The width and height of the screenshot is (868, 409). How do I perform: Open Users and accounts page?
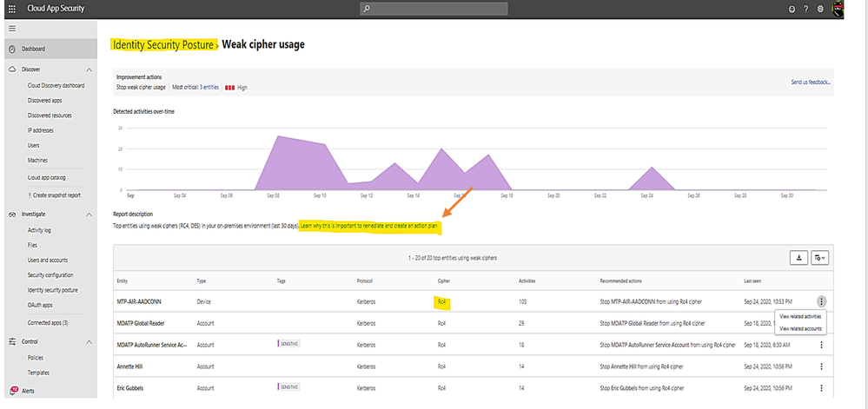[48, 261]
